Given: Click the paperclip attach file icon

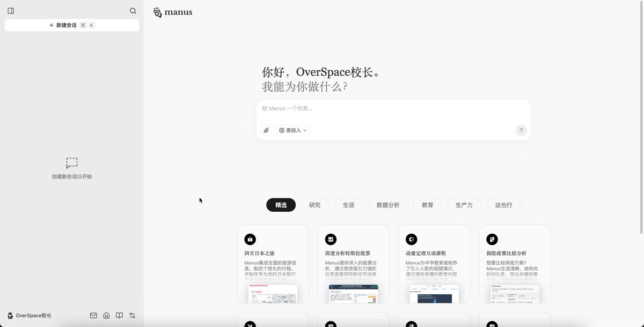Looking at the screenshot, I should point(266,130).
